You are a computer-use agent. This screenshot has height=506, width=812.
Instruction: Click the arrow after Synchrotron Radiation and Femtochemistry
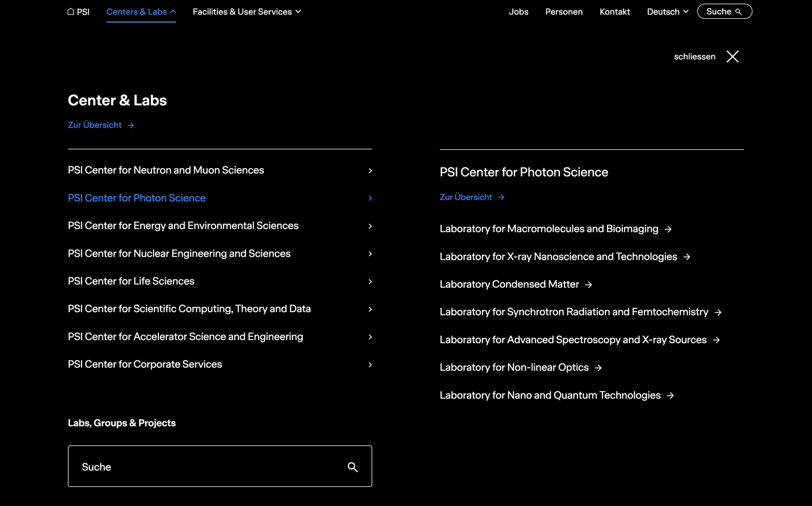pos(718,312)
